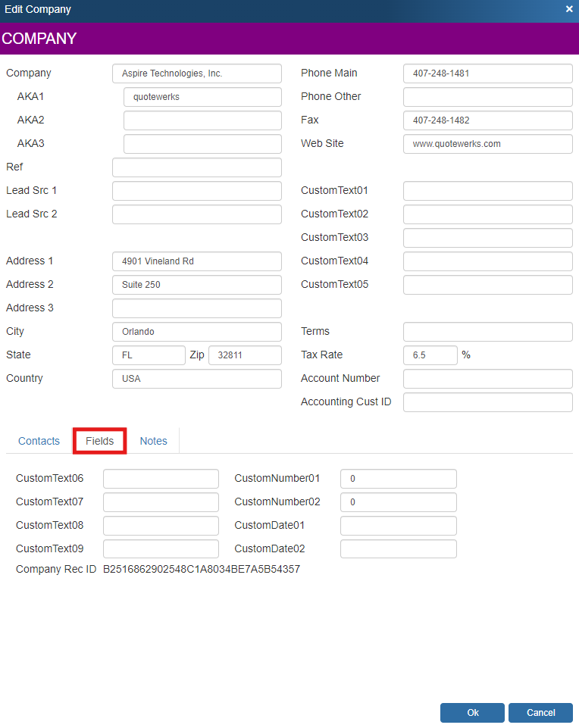Click the Accounting Cust ID field
The height and width of the screenshot is (728, 579).
point(487,402)
